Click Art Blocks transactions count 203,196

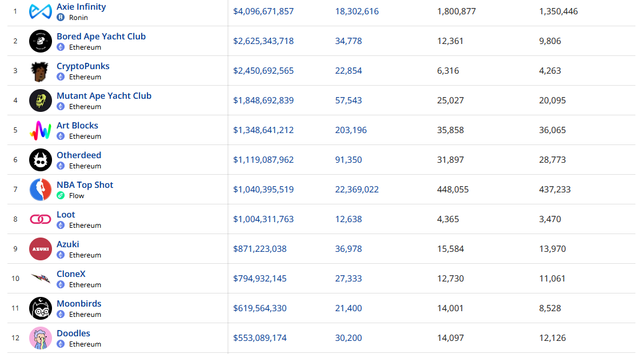351,130
